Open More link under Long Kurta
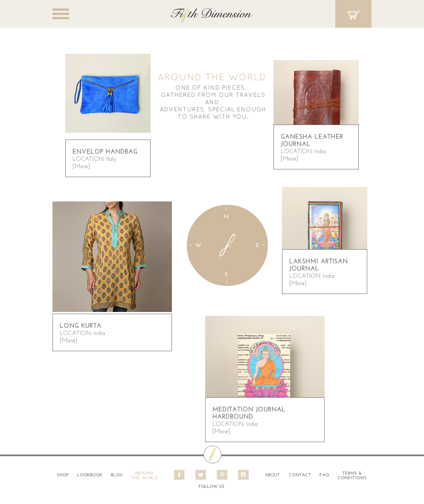The image size is (424, 504). pos(68,341)
